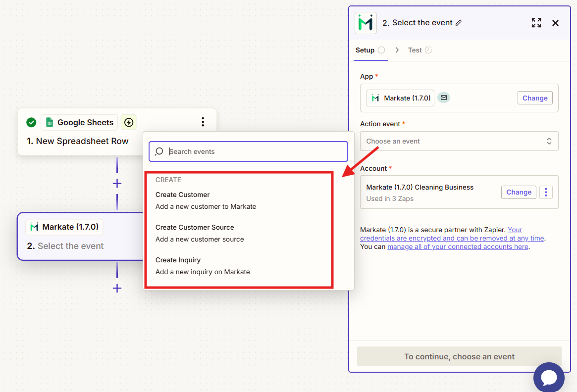Open the three-dot menu on Google Sheets step
Image resolution: width=577 pixels, height=392 pixels.
203,122
